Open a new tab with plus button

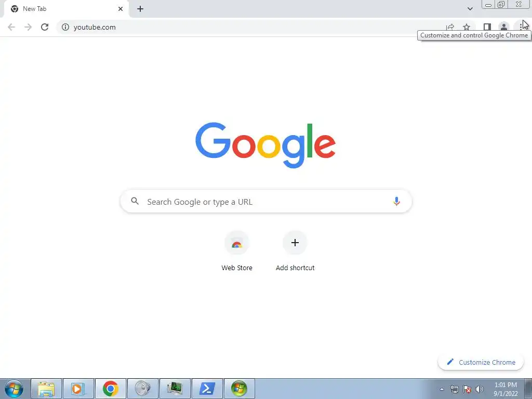(x=140, y=9)
